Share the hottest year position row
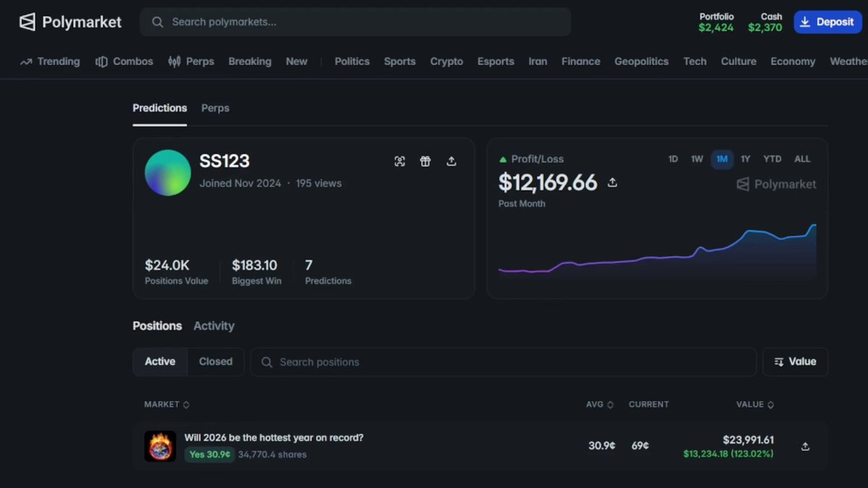Viewport: 868px width, 488px height. [x=805, y=447]
